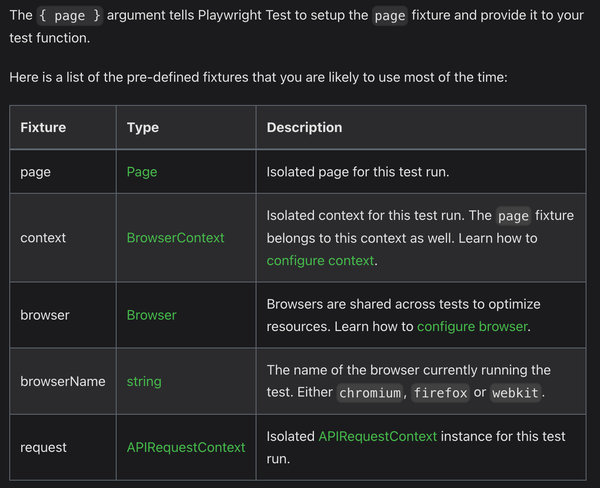Screen dimensions: 600x488
Task: Click the Type column header
Action: coord(143,127)
